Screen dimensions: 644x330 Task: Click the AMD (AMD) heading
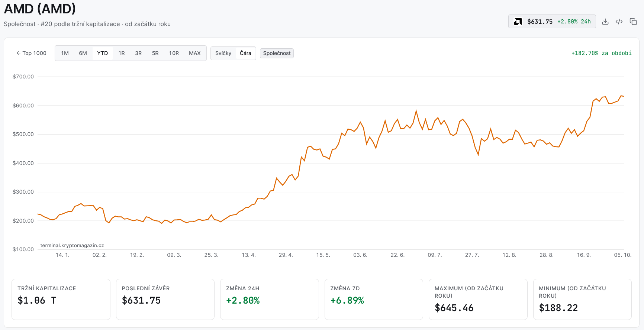[40, 8]
